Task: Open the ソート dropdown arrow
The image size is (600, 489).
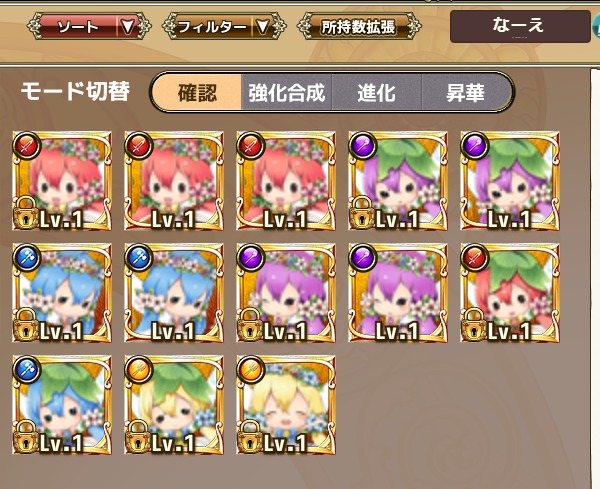Action: pos(127,26)
